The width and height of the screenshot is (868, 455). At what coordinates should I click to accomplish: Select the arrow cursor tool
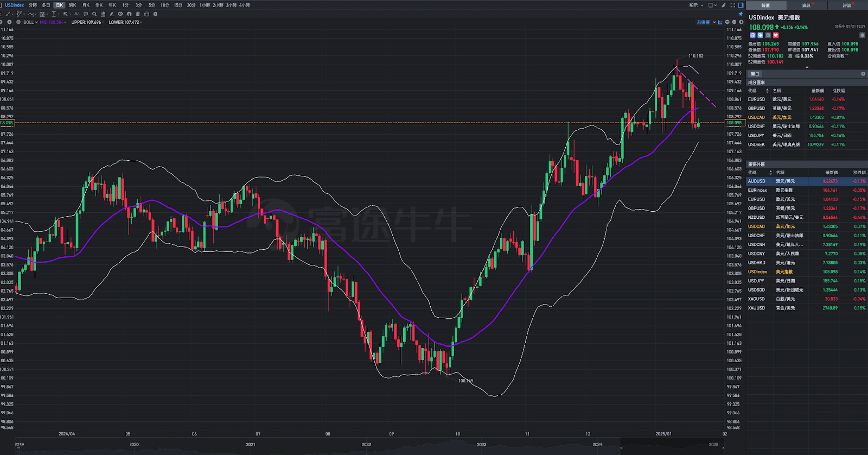coord(66,14)
